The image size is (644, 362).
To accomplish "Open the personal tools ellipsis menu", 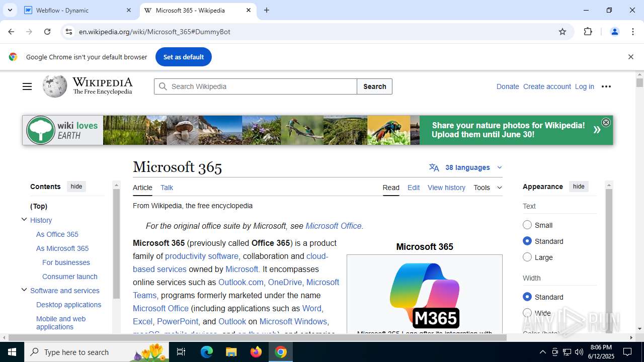I will 606,86.
